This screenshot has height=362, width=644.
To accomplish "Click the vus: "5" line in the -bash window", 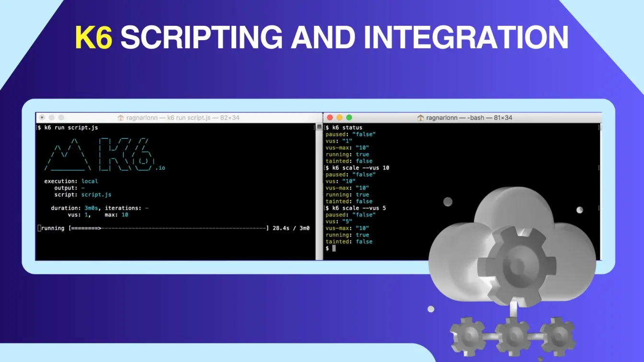I will (x=339, y=222).
